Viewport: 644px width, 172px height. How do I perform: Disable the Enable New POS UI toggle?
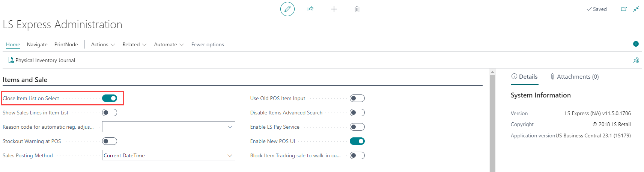[357, 141]
